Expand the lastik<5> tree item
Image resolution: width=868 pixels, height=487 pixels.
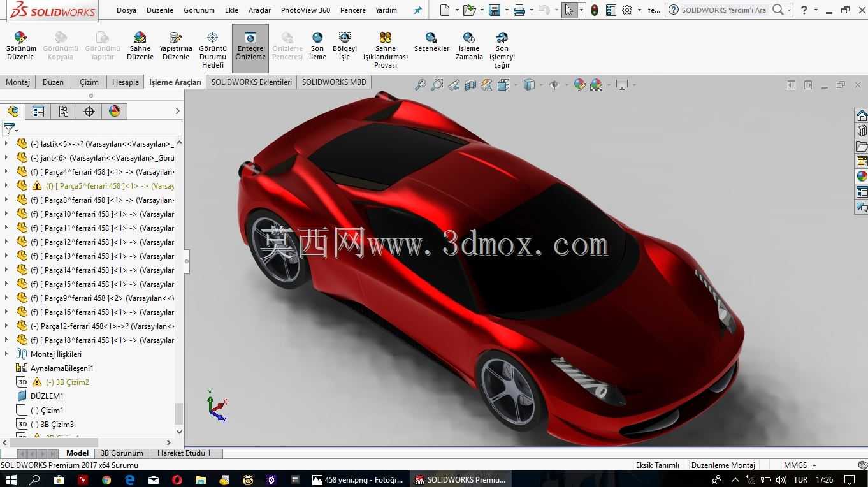(6, 144)
